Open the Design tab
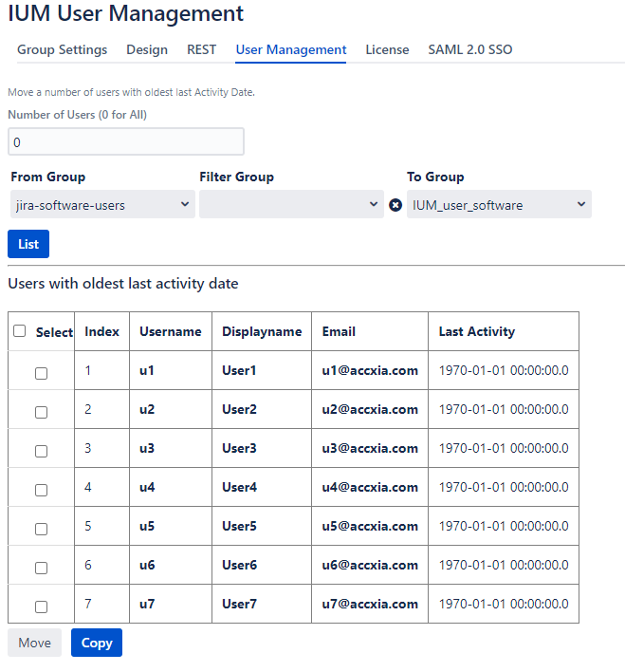The height and width of the screenshot is (672, 625). tap(147, 49)
